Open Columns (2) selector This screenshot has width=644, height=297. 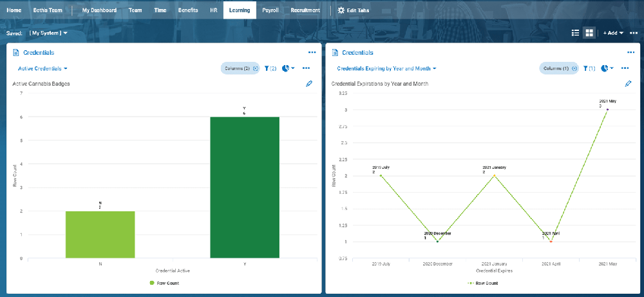click(x=240, y=68)
